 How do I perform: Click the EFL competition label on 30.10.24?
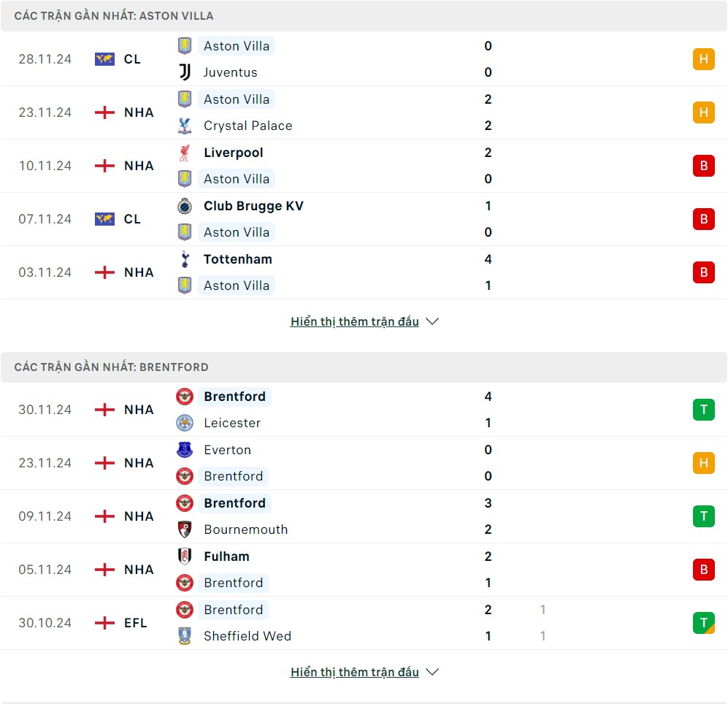[x=136, y=623]
